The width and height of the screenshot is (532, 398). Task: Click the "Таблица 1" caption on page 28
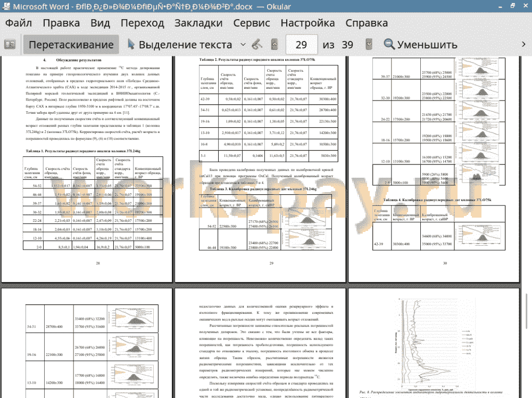(83, 151)
